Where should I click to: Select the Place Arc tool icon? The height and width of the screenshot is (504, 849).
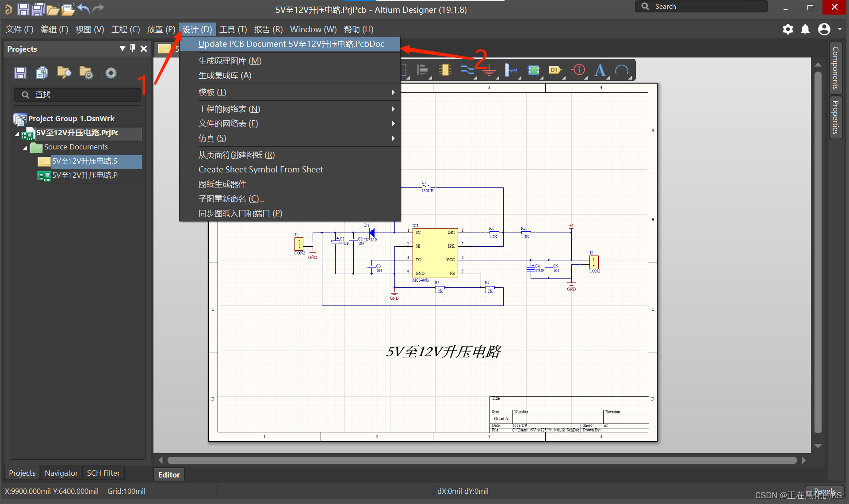tap(622, 70)
